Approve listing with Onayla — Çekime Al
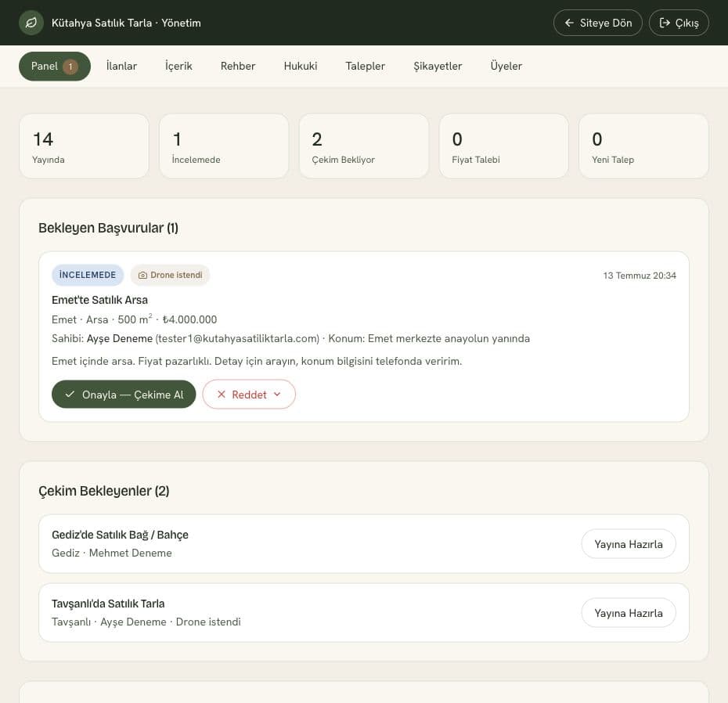Image resolution: width=728 pixels, height=703 pixels. click(124, 395)
